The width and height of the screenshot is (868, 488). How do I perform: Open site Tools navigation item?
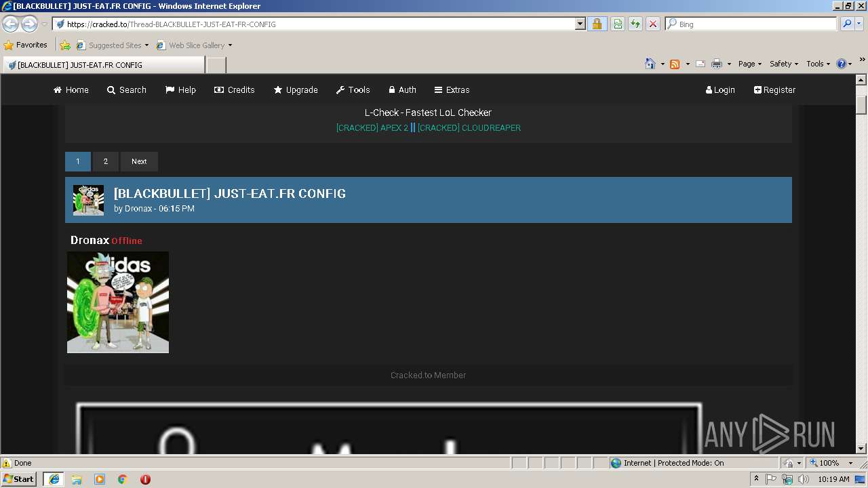point(353,89)
